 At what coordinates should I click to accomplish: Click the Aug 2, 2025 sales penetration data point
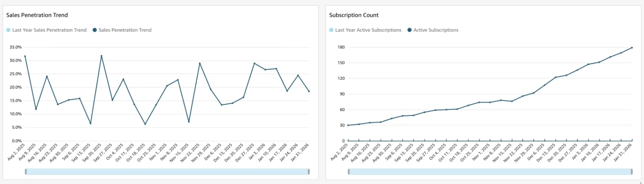(x=25, y=56)
